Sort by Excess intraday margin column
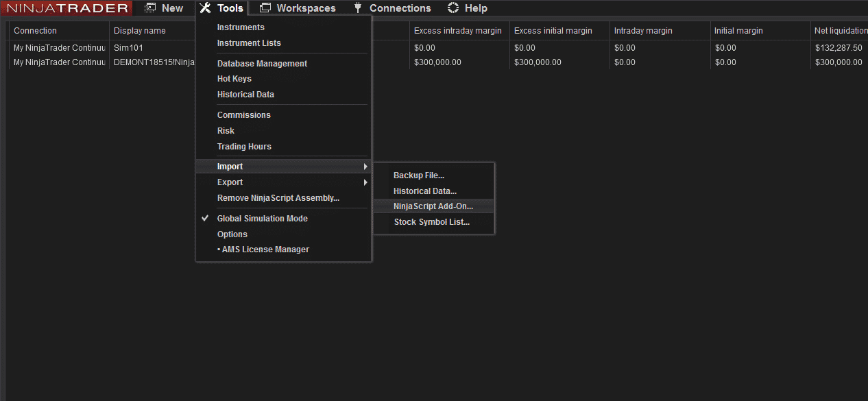The height and width of the screenshot is (401, 868). tap(459, 31)
